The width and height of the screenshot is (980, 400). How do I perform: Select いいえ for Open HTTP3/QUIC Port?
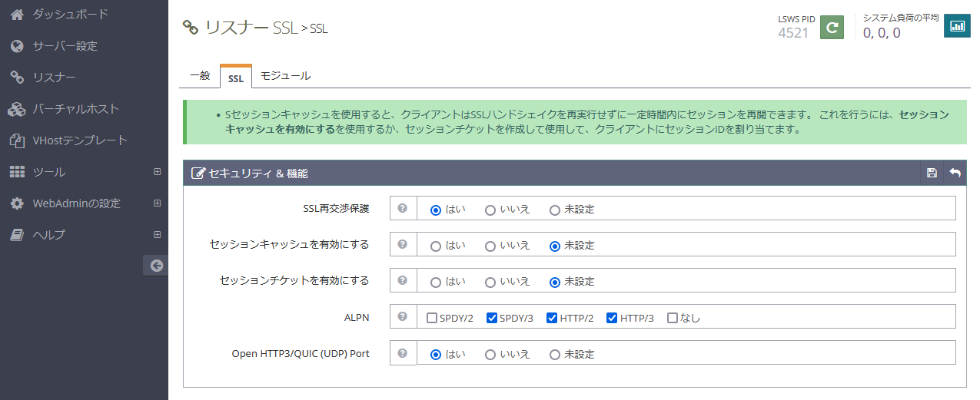[x=490, y=355]
